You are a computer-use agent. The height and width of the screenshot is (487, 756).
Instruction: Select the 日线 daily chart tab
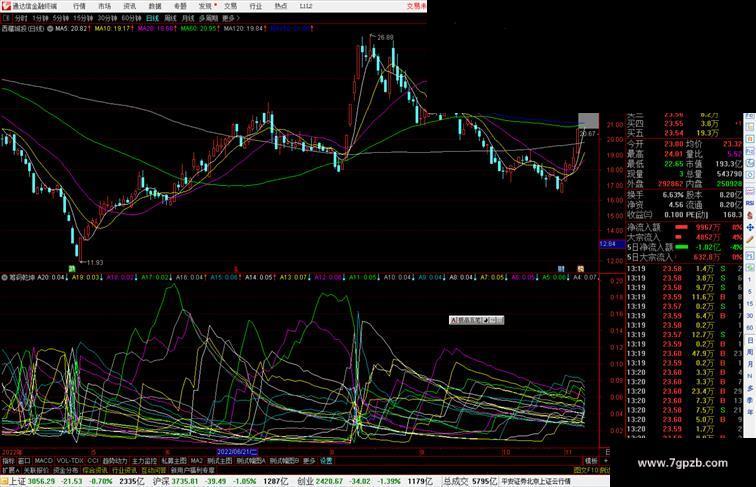click(x=152, y=18)
